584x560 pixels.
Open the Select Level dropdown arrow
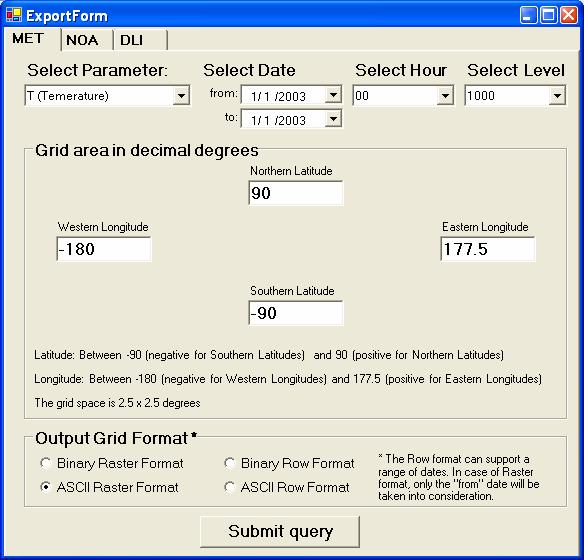pos(557,96)
